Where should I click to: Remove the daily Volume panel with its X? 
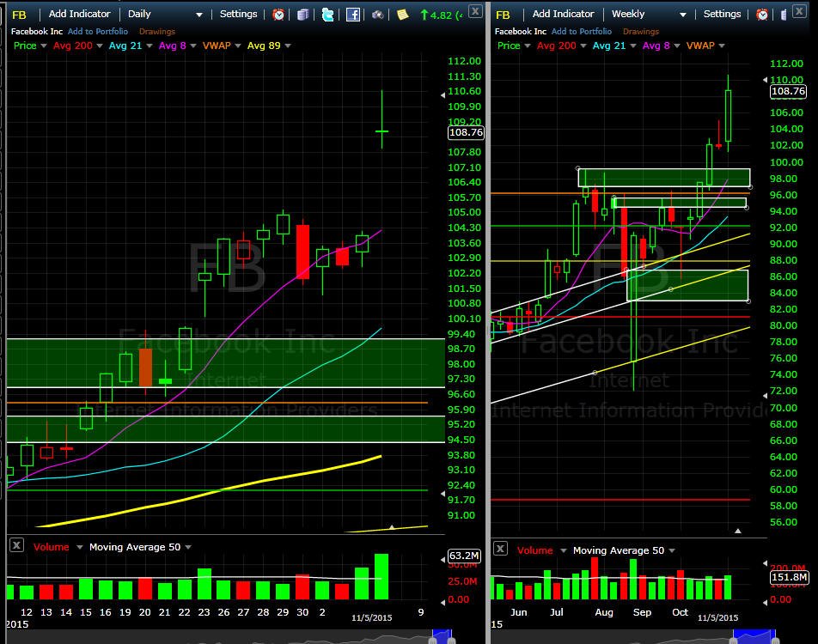(x=16, y=545)
